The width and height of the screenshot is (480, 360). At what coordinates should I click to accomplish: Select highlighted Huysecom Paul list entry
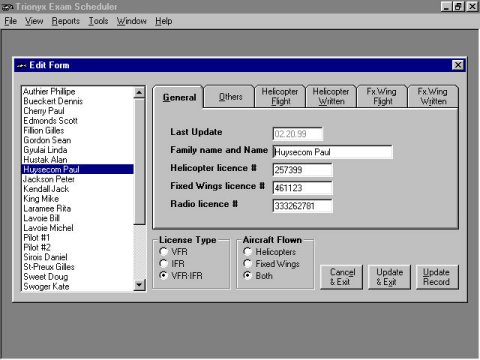(x=78, y=169)
